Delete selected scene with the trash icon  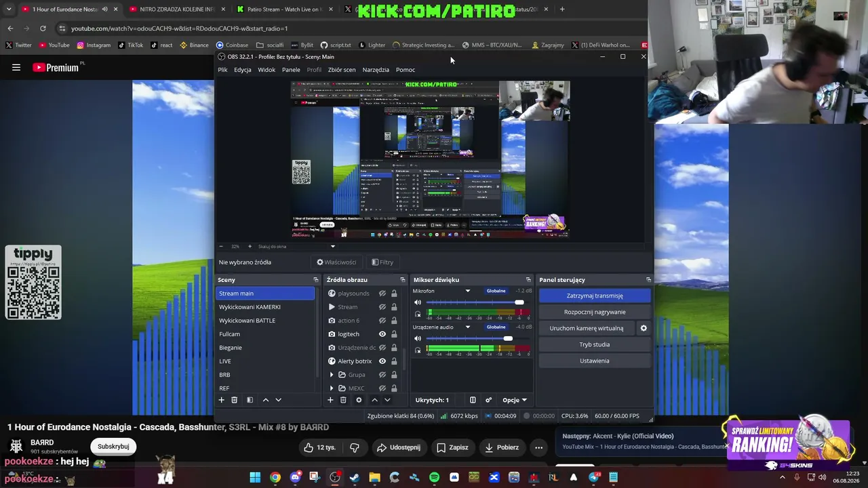[x=235, y=400]
